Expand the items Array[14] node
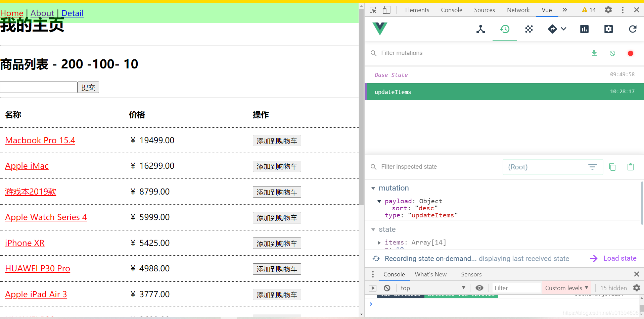This screenshot has width=644, height=319. (379, 243)
